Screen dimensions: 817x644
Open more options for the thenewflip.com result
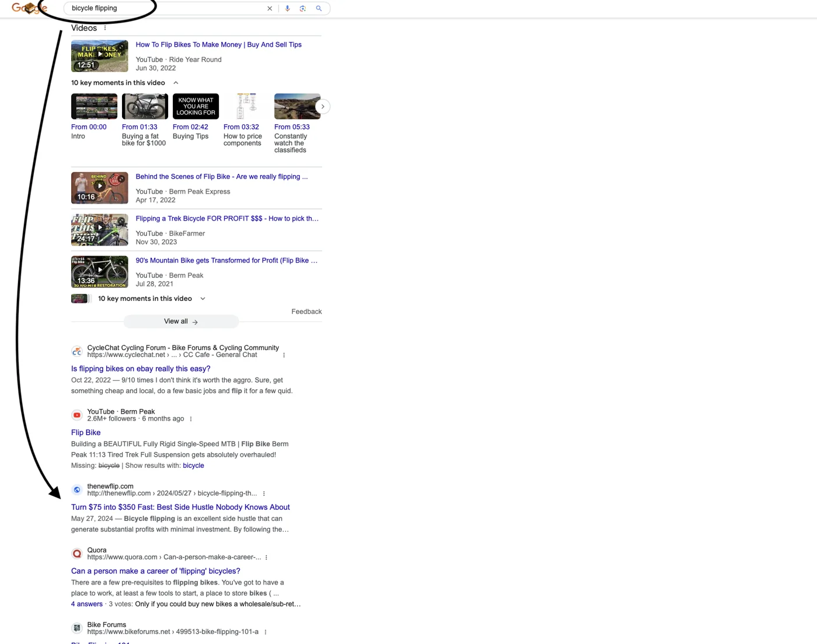pyautogui.click(x=264, y=494)
